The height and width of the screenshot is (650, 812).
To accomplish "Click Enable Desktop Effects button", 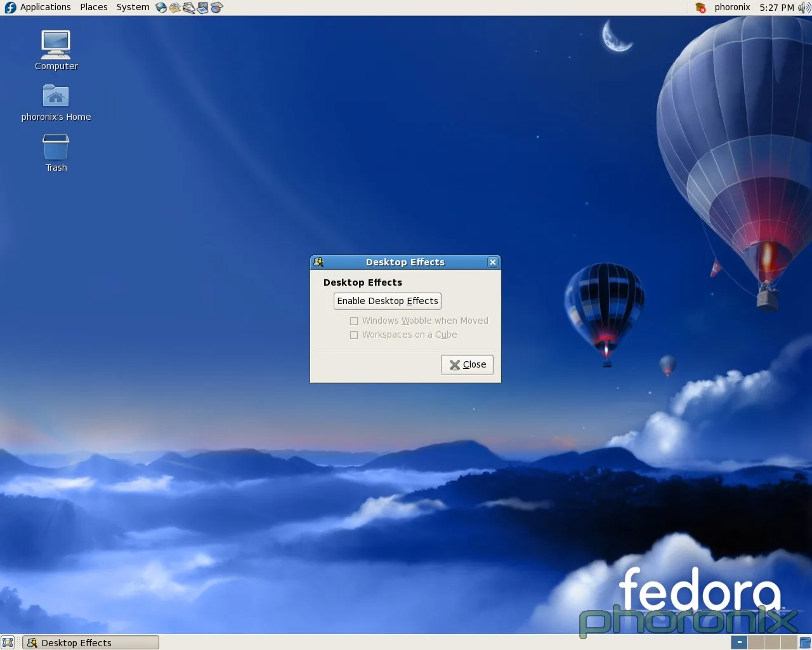I will pos(388,301).
